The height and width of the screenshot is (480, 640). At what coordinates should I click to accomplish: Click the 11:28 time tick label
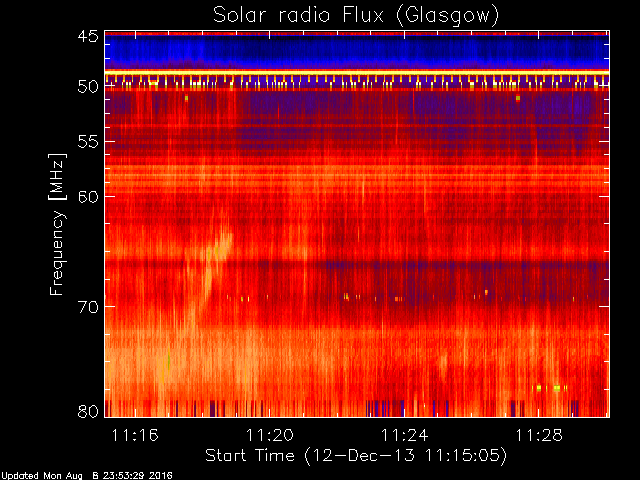pyautogui.click(x=539, y=435)
